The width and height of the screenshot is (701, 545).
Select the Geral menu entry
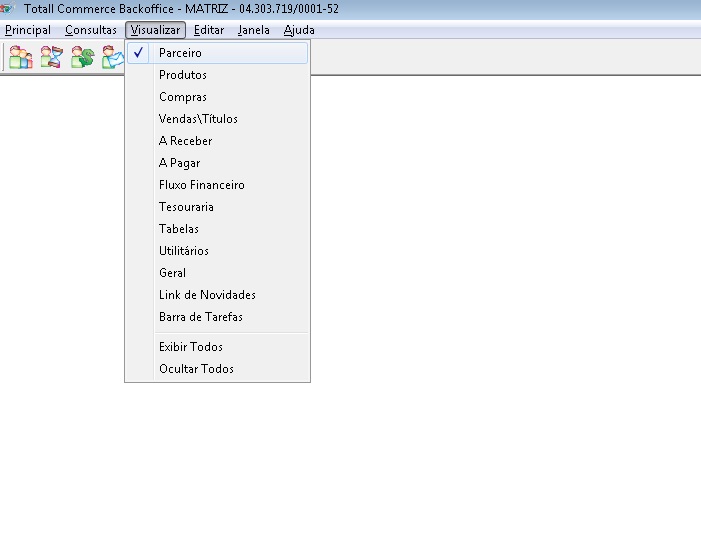pyautogui.click(x=217, y=273)
